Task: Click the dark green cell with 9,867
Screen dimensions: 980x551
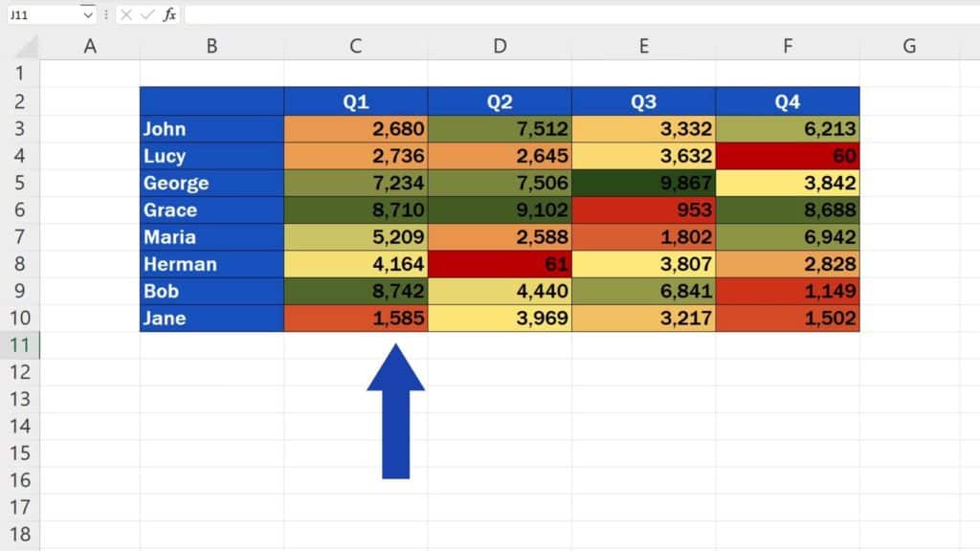Action: pos(643,183)
